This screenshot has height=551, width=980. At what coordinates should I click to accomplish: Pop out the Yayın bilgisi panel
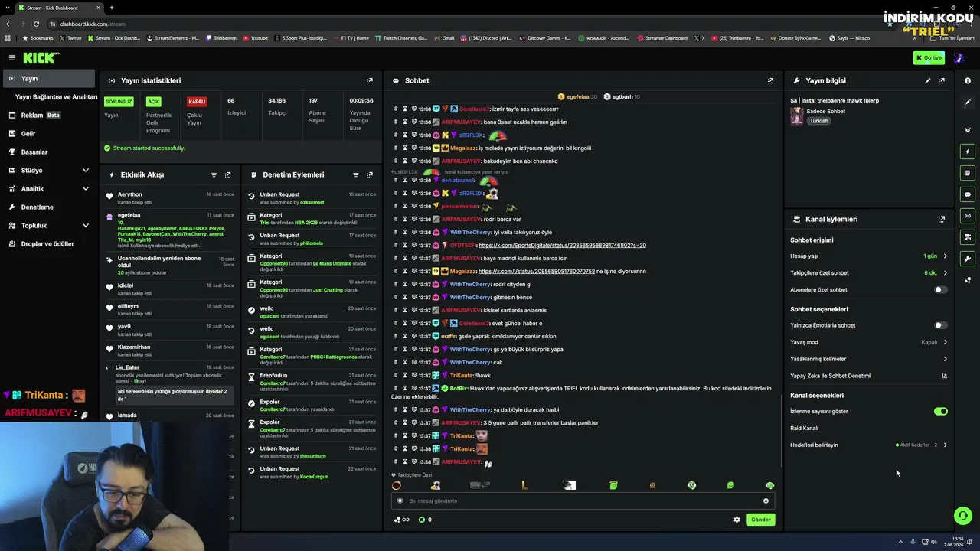942,80
